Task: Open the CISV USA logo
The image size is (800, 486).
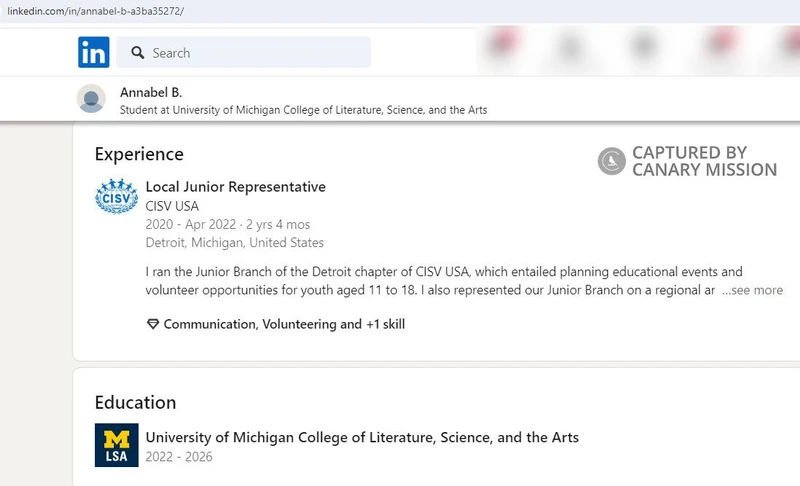Action: [116, 196]
